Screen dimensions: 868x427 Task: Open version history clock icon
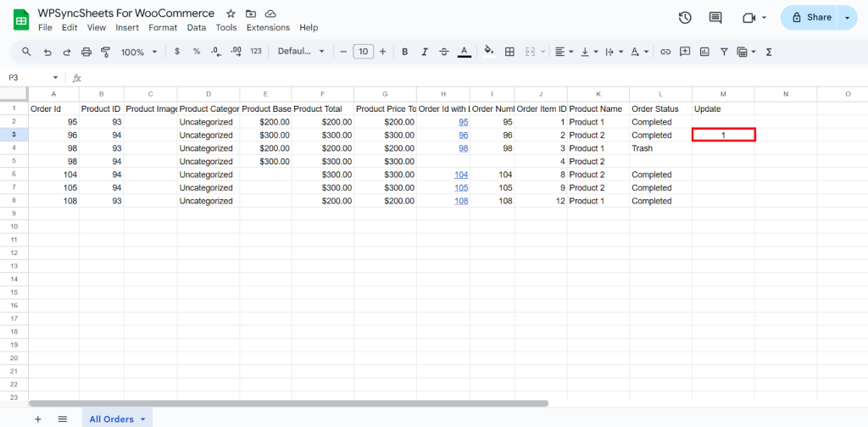tap(685, 18)
